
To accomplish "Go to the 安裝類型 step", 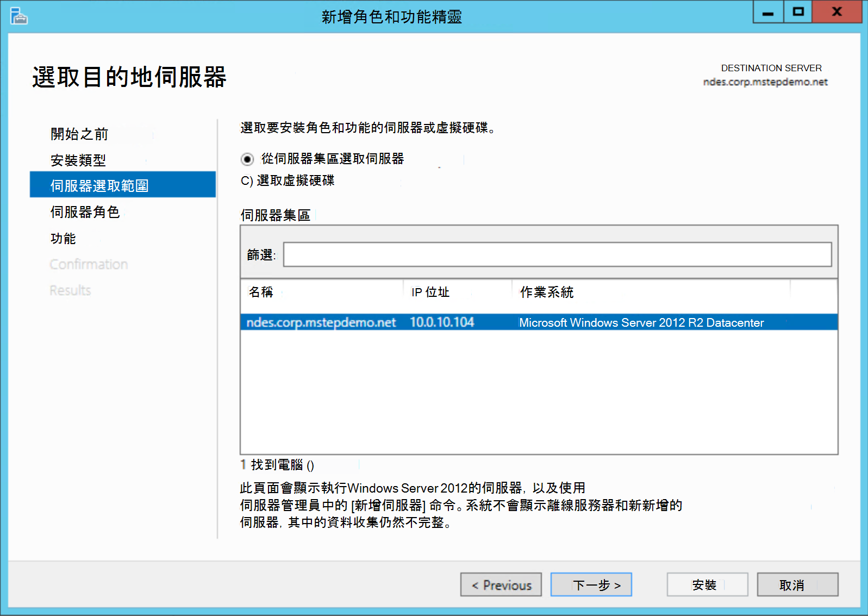I will 78,160.
